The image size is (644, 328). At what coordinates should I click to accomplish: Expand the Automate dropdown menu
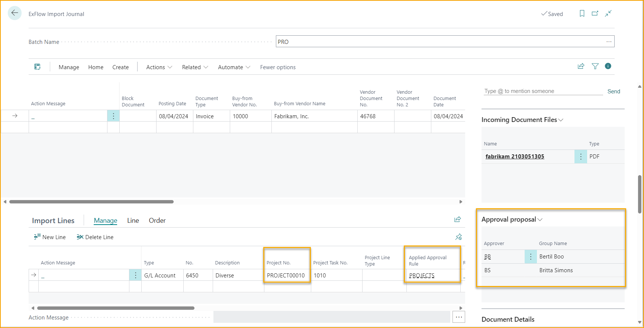click(234, 67)
